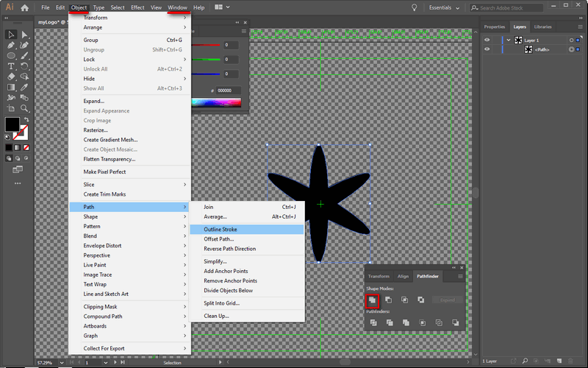Screen dimensions: 588x368
Task: Click the Minus Front shape mode icon
Action: tap(389, 300)
